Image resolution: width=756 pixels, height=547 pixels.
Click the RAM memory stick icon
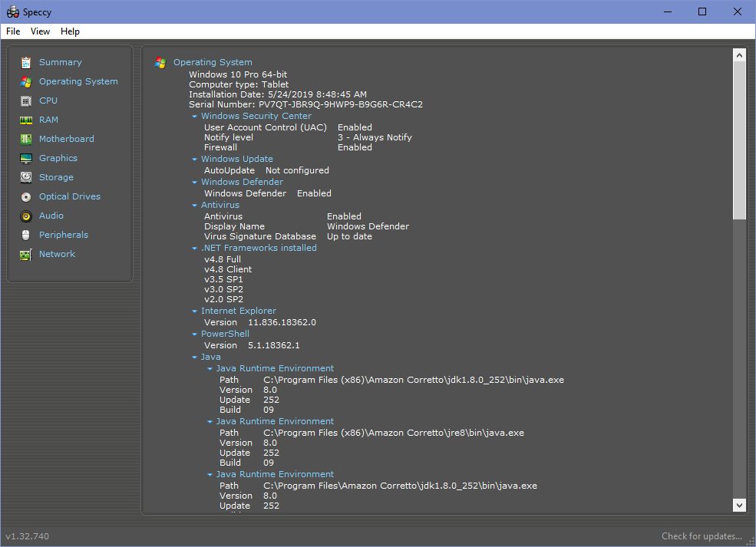click(x=26, y=120)
